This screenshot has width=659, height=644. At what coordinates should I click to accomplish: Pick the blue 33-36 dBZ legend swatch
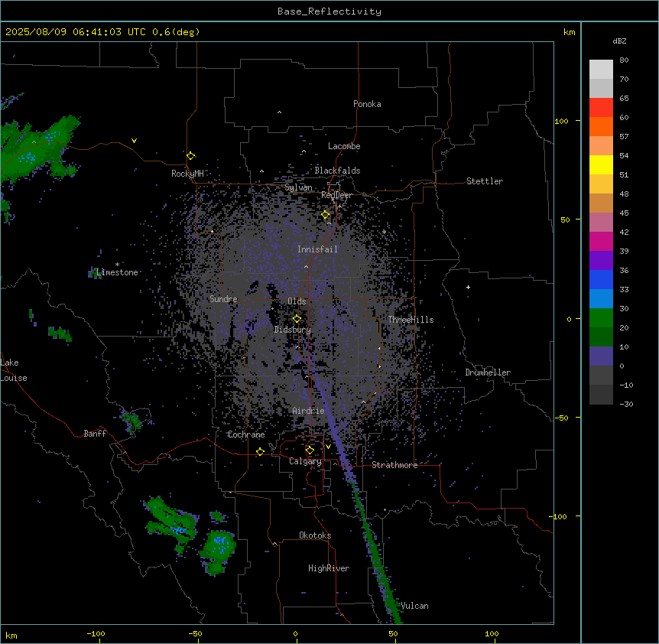(x=601, y=280)
